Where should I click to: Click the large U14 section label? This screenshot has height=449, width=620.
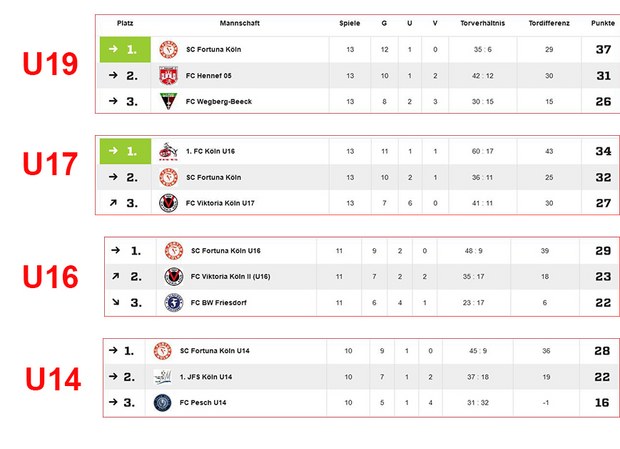51,378
